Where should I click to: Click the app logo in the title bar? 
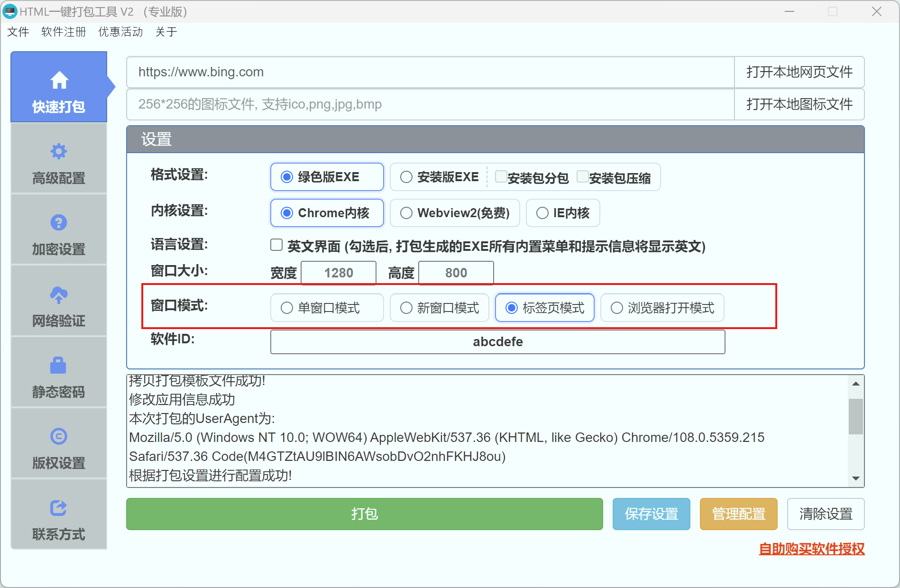(10, 11)
